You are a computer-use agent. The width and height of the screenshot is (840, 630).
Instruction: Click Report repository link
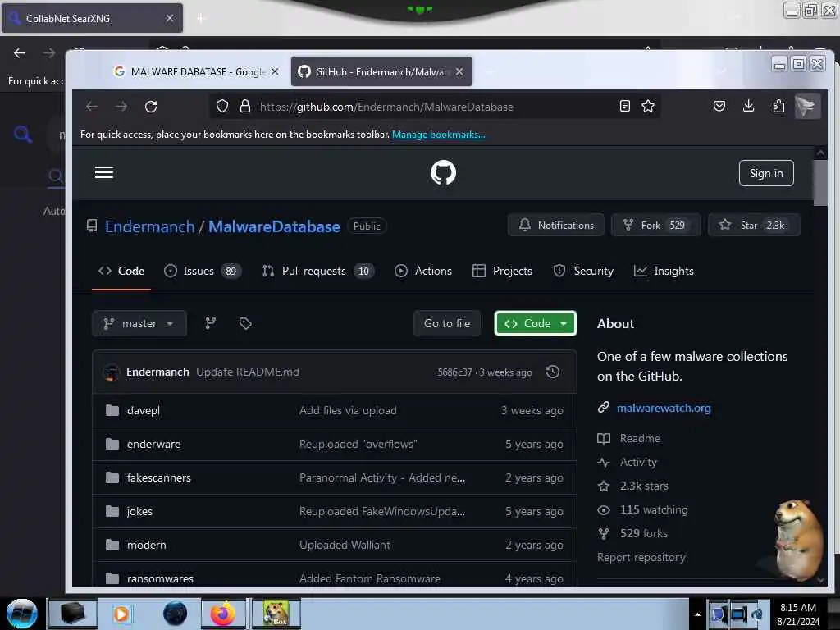coord(641,557)
